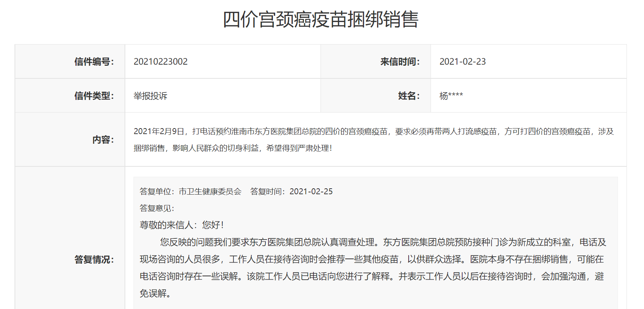Click the complaint line starting 2021年2月9日
Image resolution: width=644 pixels, height=309 pixels.
tap(374, 131)
